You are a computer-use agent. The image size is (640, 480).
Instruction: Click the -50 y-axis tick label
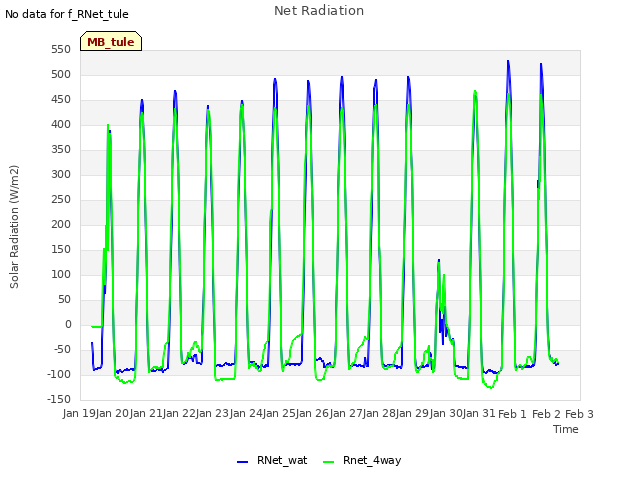tap(62, 350)
